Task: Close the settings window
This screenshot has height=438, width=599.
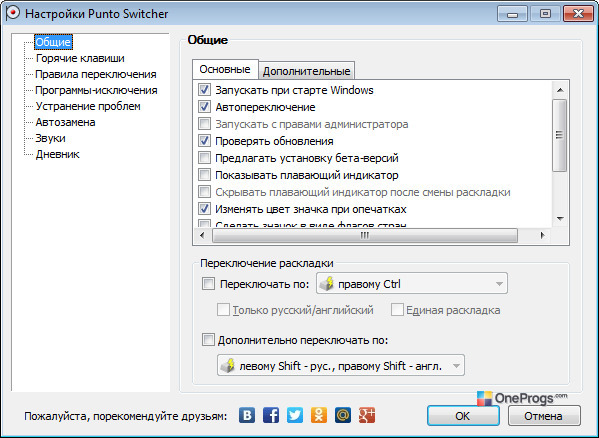Action: (578, 14)
